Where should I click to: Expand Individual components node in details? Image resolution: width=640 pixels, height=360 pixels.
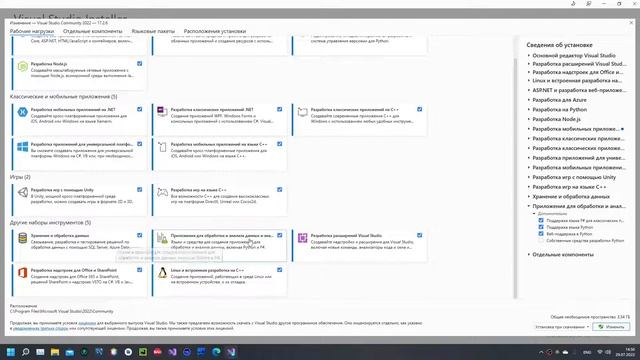(529, 255)
